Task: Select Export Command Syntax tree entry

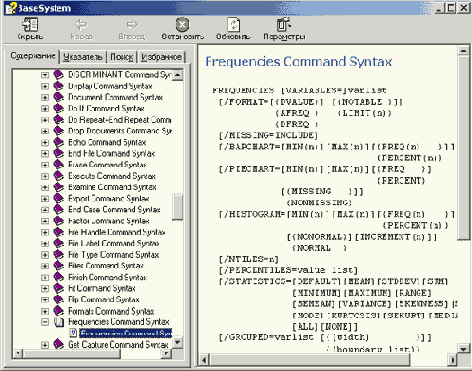Action: point(109,198)
